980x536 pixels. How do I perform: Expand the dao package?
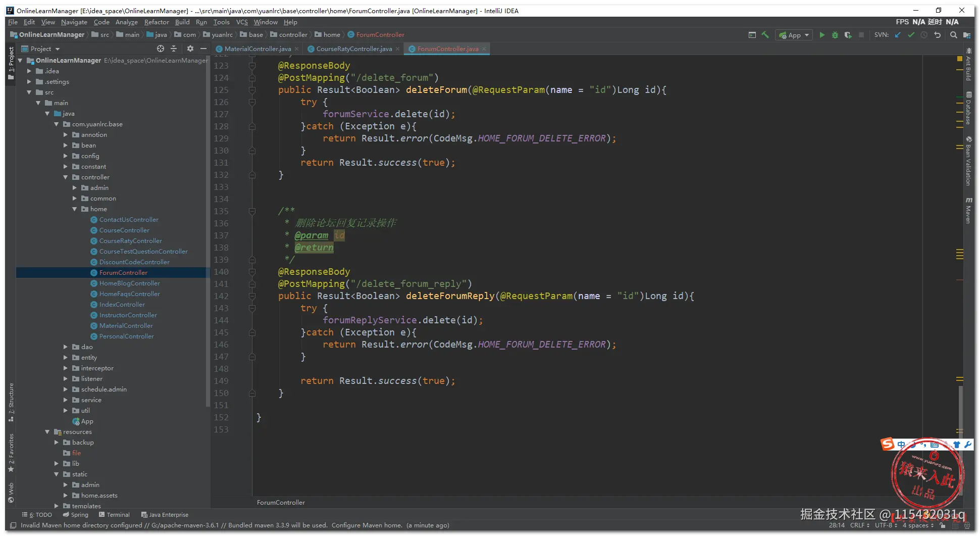click(66, 347)
